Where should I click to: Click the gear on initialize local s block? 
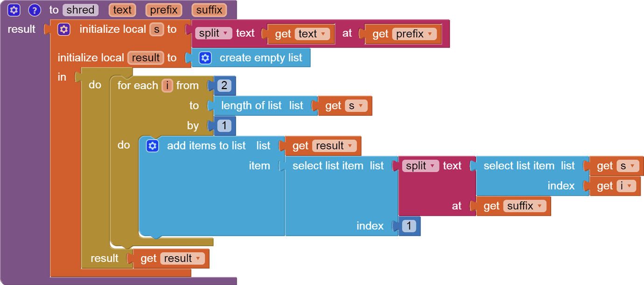coord(63,29)
